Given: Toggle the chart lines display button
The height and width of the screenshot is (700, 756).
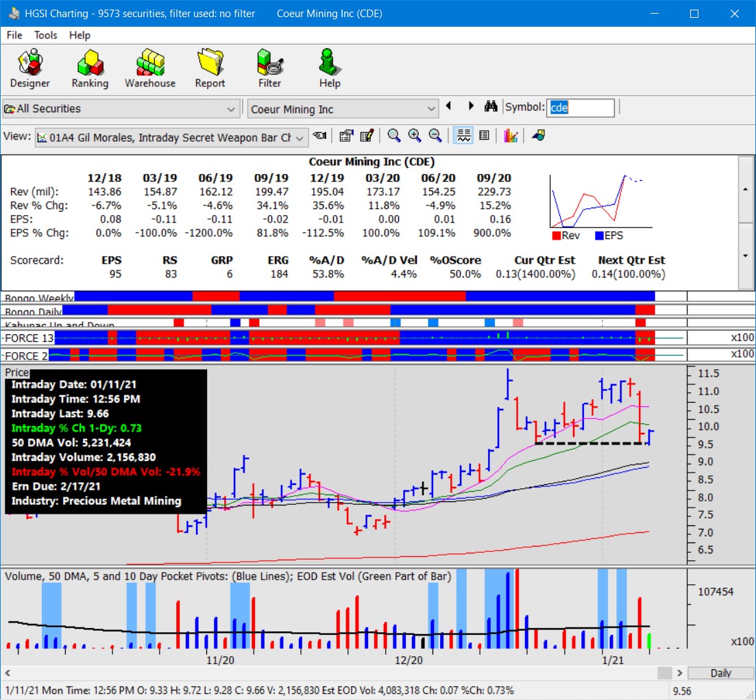Looking at the screenshot, I should [x=463, y=136].
